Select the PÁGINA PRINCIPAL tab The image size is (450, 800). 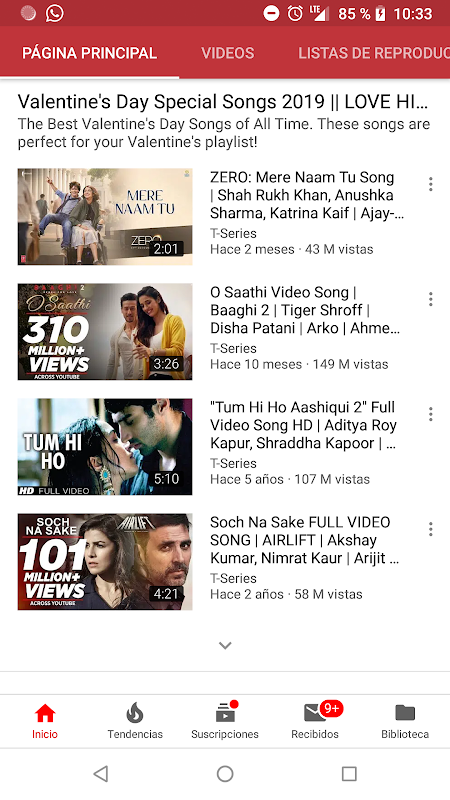click(89, 53)
